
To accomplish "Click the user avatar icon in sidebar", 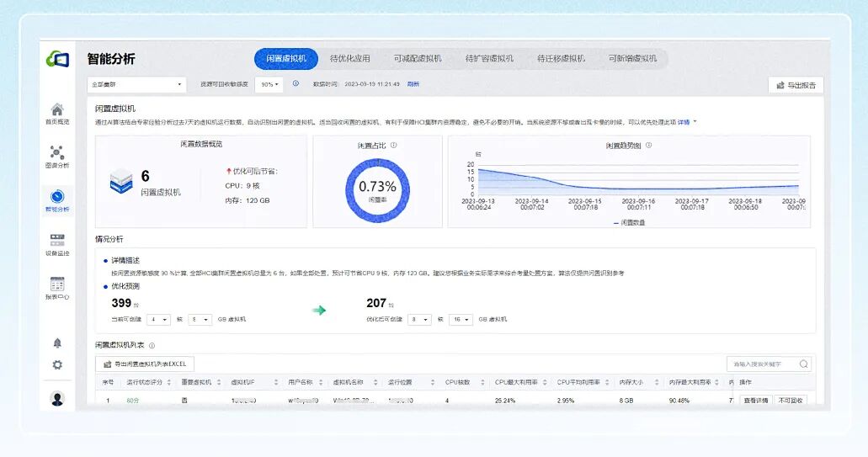I will pos(57,398).
